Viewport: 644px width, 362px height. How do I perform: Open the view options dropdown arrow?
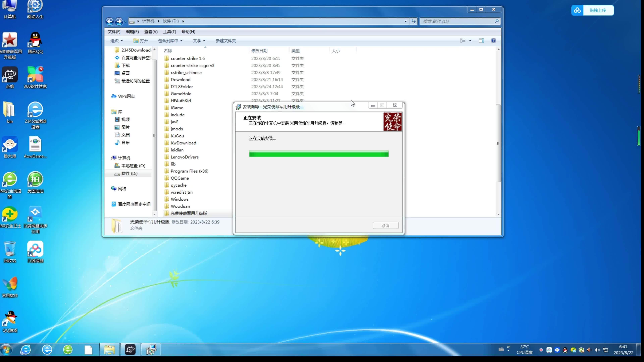(x=470, y=40)
